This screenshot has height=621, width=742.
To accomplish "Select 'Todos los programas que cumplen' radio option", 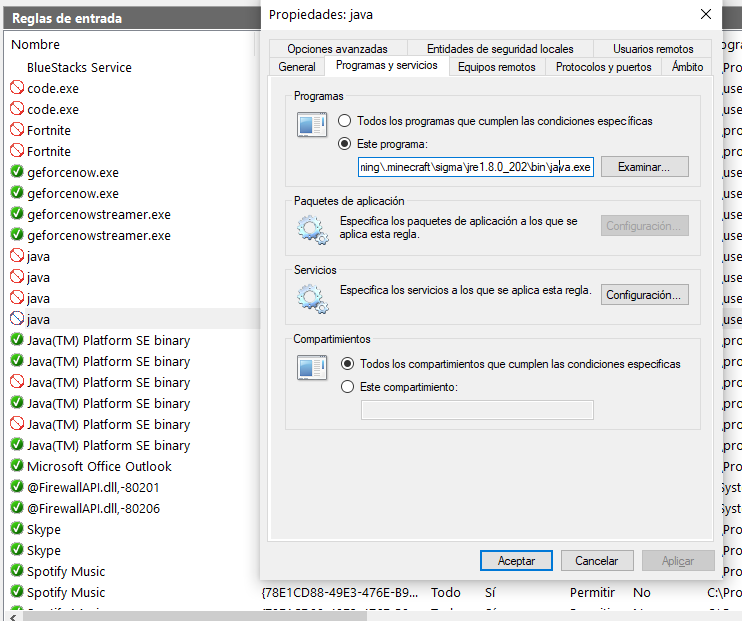I will tap(346, 121).
